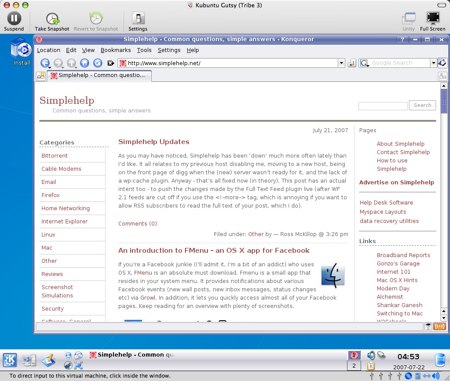Viewport: 450px width, 381px height.
Task: Click Konqueror's Home toolbar icon
Action: pos(85,63)
